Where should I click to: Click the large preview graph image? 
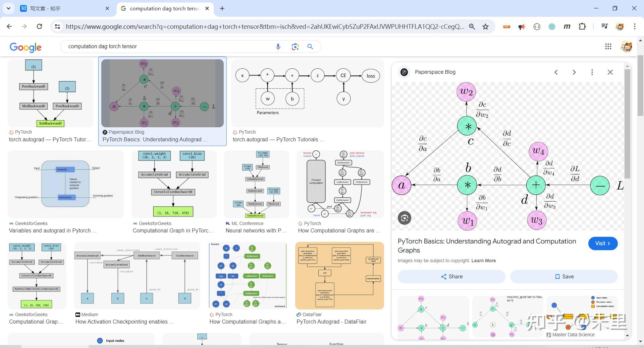click(x=508, y=156)
